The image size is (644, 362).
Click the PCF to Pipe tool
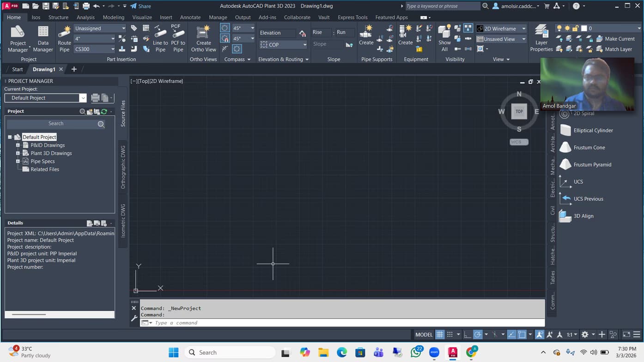tap(178, 38)
